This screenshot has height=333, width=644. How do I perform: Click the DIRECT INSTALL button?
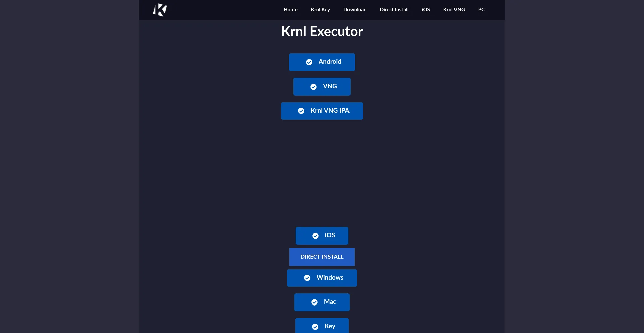pyautogui.click(x=322, y=257)
